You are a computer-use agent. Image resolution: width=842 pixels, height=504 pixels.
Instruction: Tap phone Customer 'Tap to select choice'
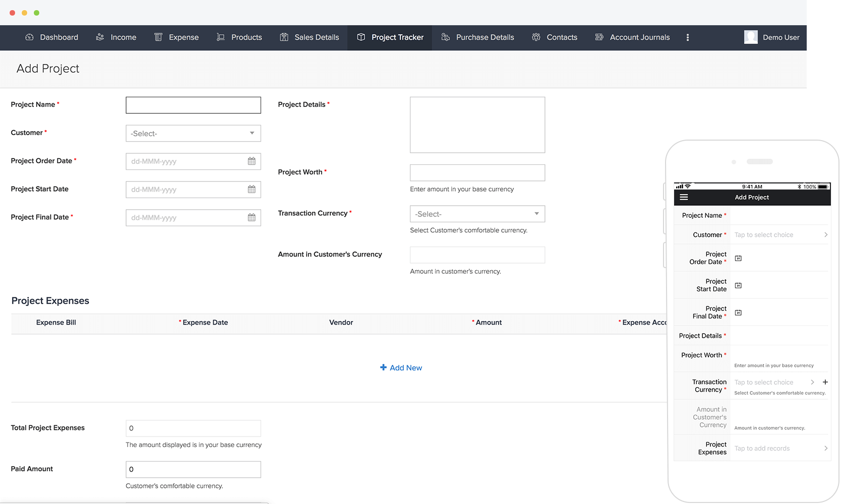764,235
